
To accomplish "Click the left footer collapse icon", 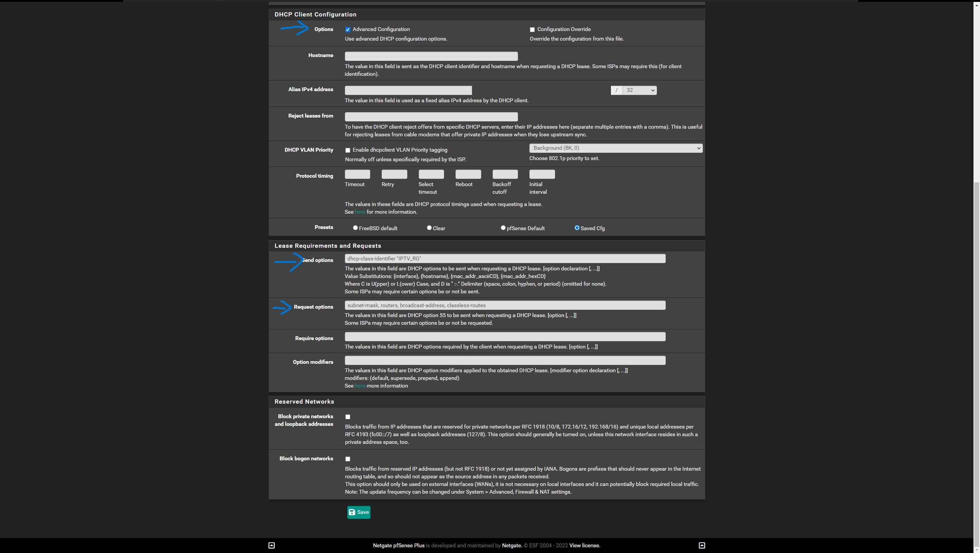I will click(x=271, y=545).
